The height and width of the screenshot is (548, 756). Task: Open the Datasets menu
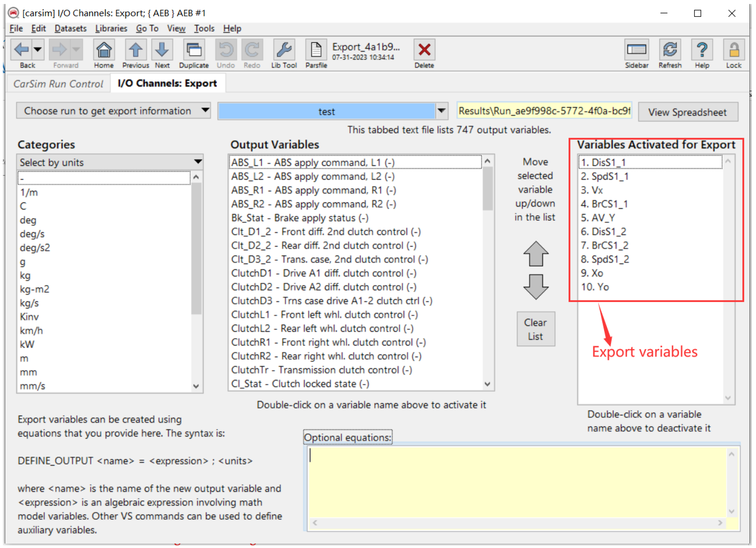(x=70, y=28)
